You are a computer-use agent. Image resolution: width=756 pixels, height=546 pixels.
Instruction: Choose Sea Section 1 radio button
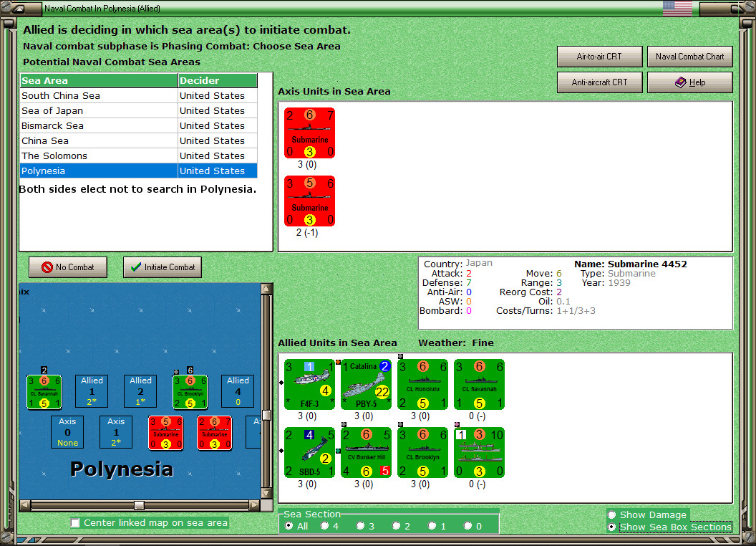pyautogui.click(x=432, y=526)
